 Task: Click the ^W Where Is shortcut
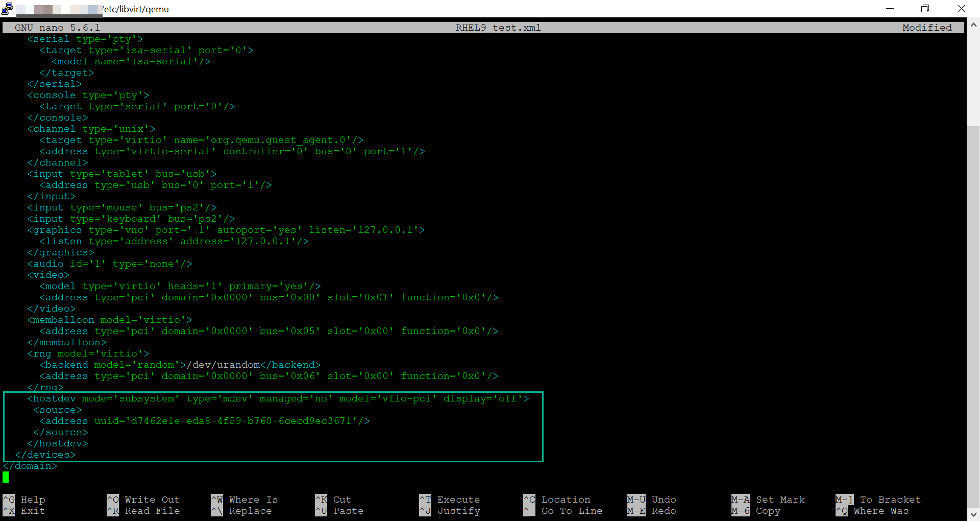coord(244,500)
